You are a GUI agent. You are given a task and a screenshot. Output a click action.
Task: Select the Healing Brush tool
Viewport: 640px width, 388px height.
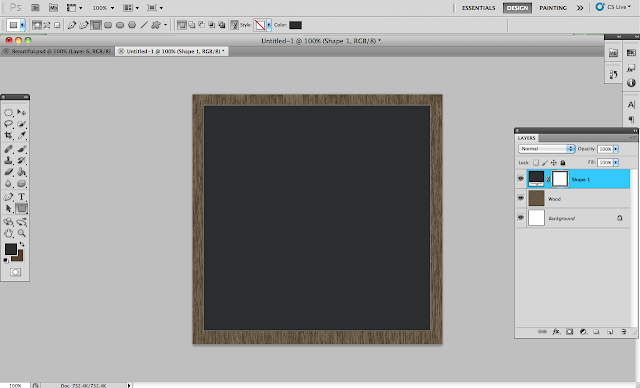[9, 149]
